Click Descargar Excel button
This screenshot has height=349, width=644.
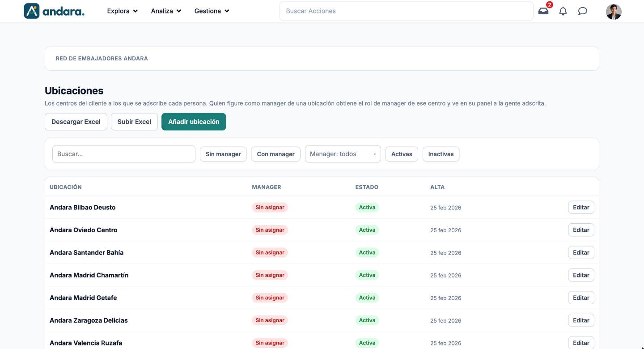coord(76,122)
